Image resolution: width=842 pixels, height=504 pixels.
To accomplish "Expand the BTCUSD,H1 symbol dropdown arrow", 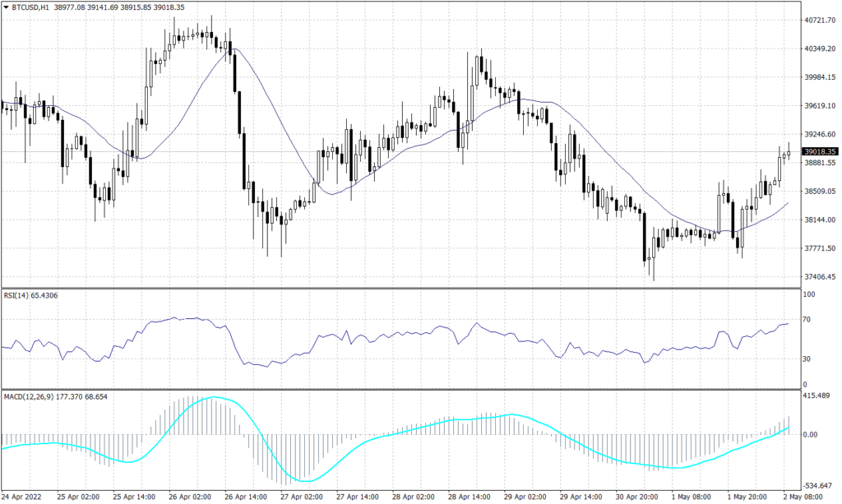I will coord(7,7).
